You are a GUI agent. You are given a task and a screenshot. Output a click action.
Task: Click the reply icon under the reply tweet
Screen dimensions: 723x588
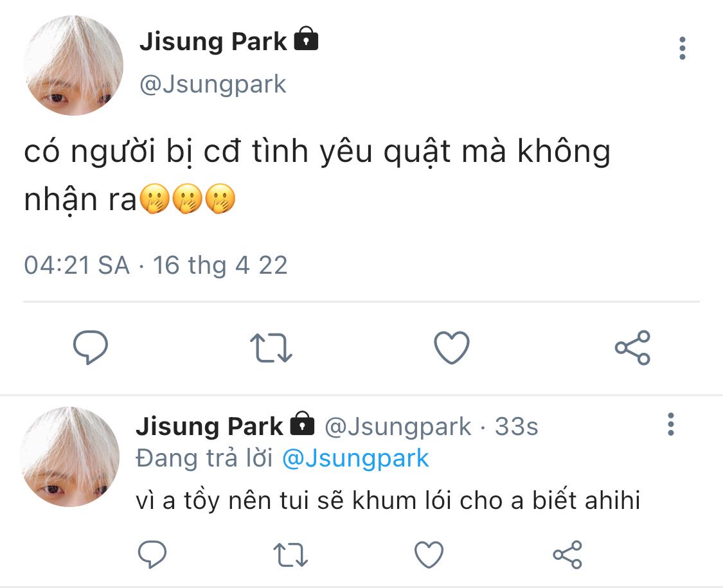pyautogui.click(x=152, y=554)
